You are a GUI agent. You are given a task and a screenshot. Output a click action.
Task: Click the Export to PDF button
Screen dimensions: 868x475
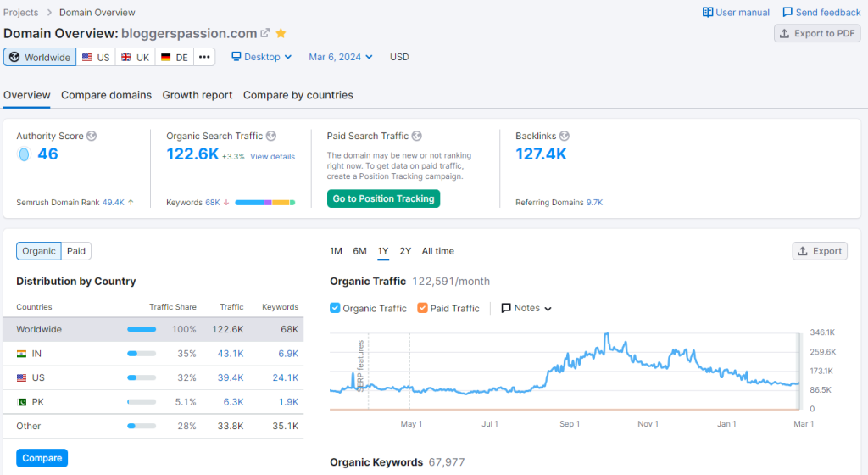click(817, 33)
